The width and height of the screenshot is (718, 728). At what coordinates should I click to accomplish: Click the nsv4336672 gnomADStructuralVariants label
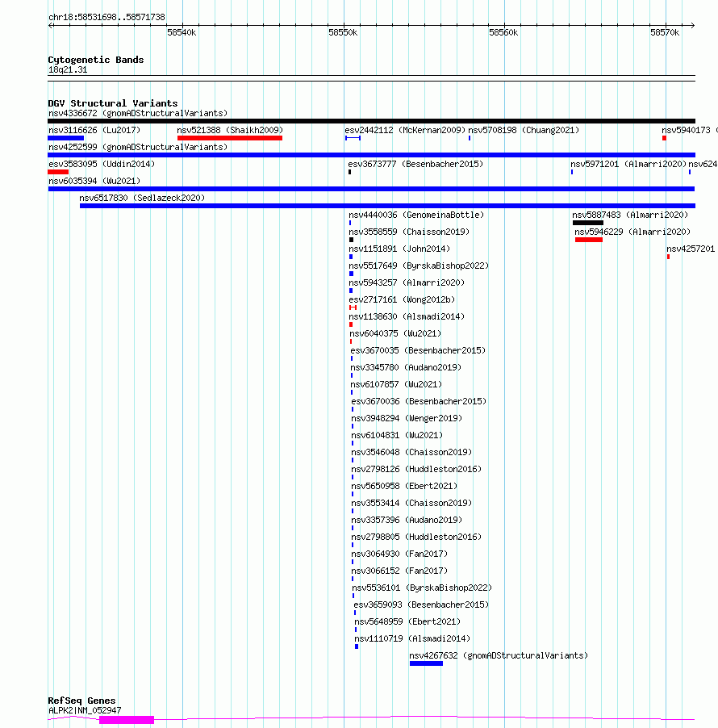tap(138, 113)
